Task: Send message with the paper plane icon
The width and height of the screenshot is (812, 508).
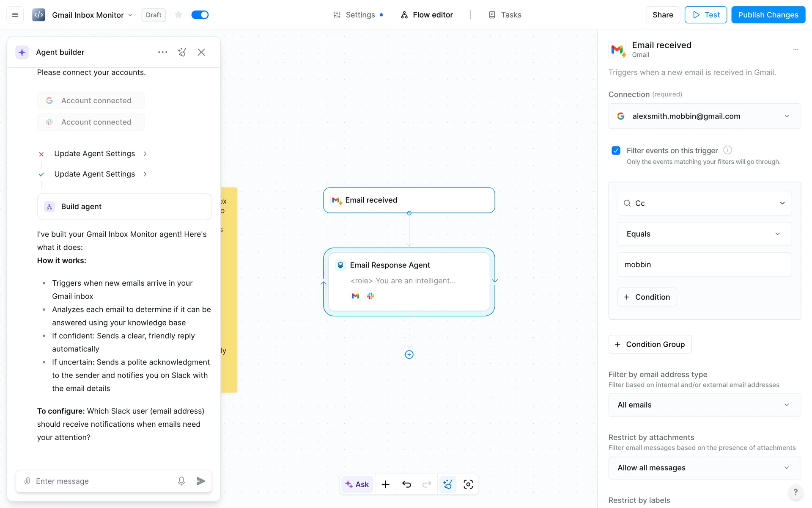Action: (201, 481)
